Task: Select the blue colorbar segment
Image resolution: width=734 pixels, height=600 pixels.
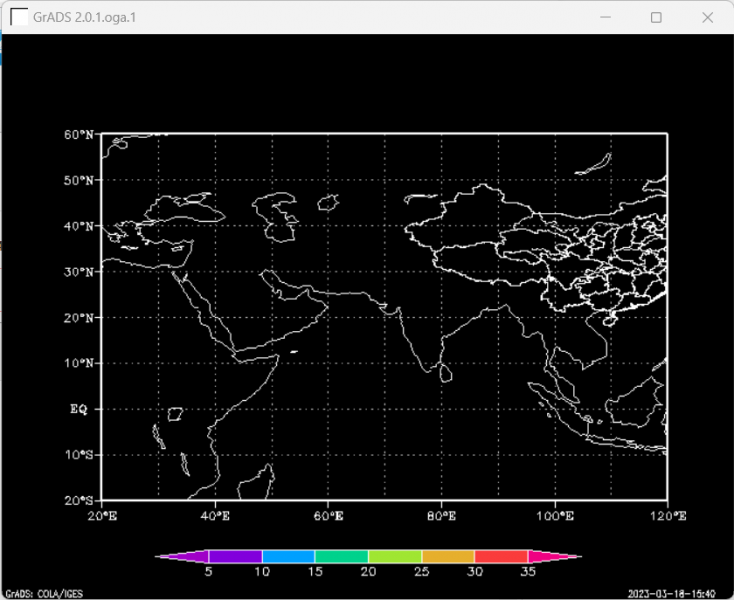Action: pyautogui.click(x=288, y=556)
